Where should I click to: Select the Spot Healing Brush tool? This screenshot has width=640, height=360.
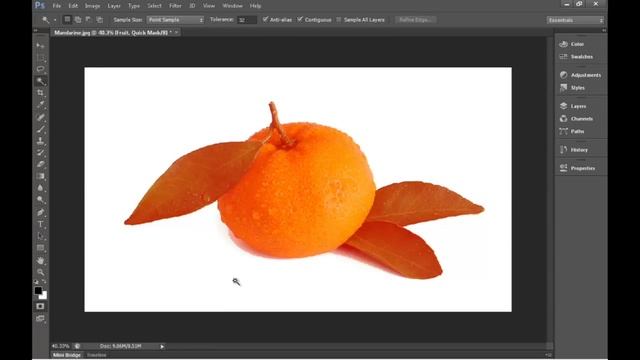[x=40, y=117]
